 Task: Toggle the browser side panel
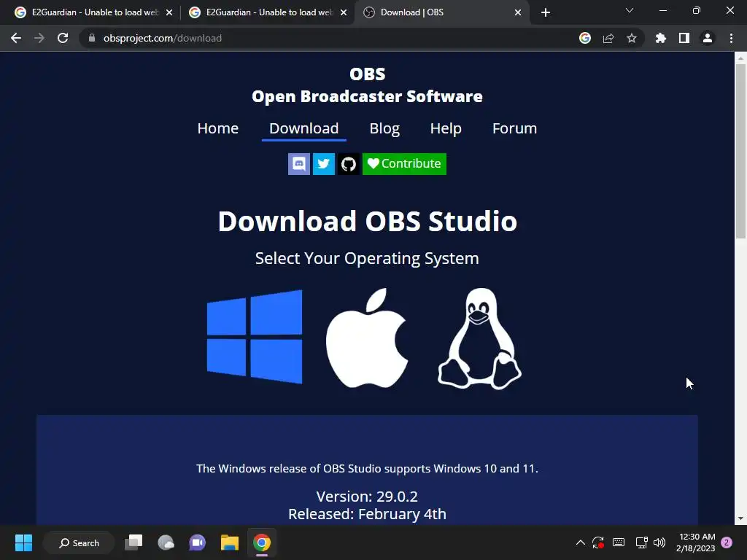pyautogui.click(x=684, y=38)
